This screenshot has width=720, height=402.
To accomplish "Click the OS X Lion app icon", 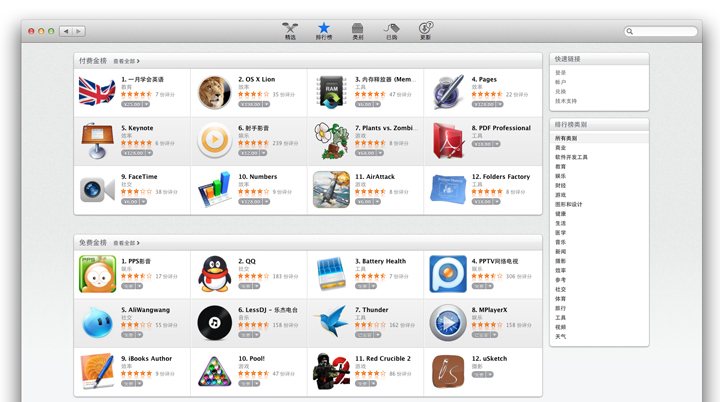I will click(x=214, y=92).
